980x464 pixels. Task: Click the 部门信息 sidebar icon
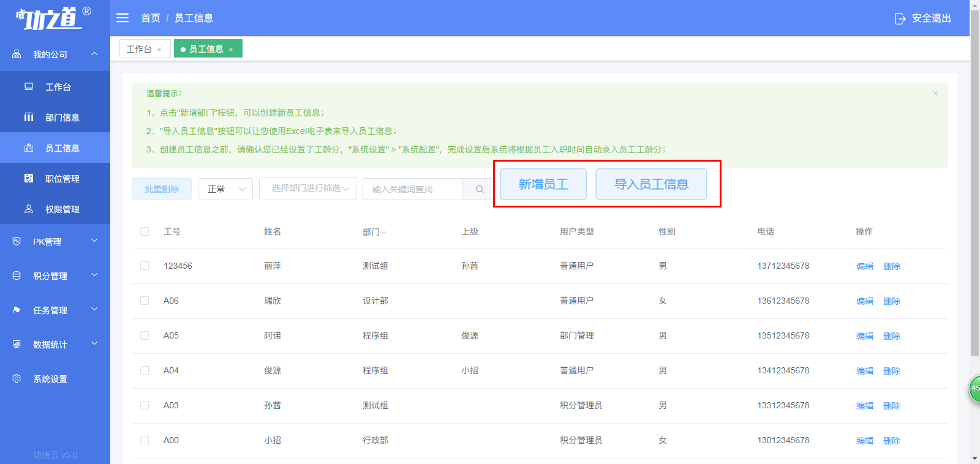(x=29, y=117)
